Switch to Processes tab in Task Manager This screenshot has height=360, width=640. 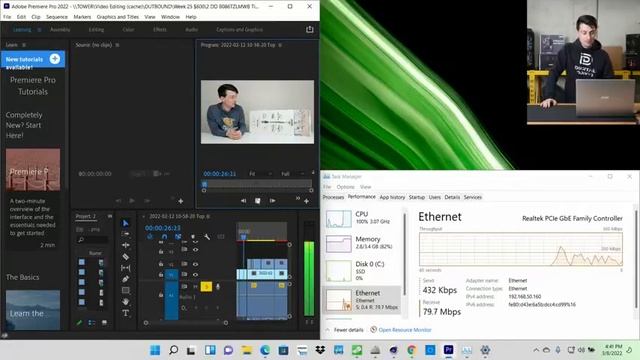(333, 197)
